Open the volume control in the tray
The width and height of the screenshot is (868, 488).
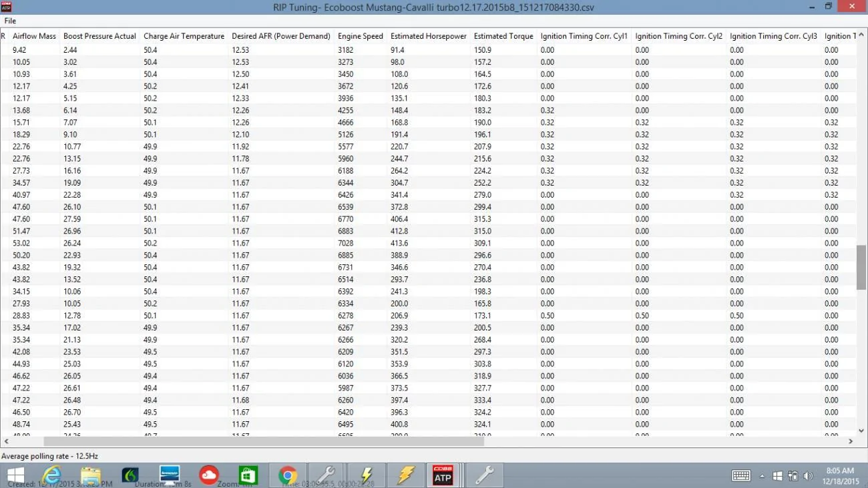[x=808, y=476]
